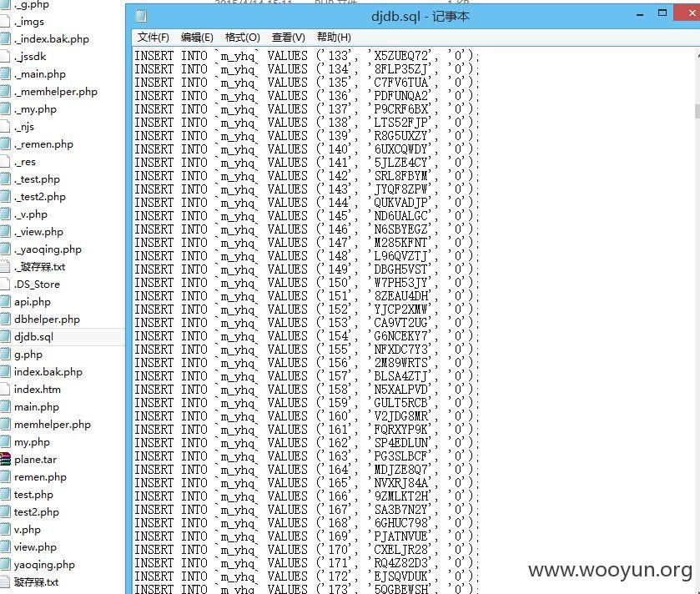Viewport: 700px width, 594px height.
Task: Open the 查看(V) menu
Action: [289, 38]
